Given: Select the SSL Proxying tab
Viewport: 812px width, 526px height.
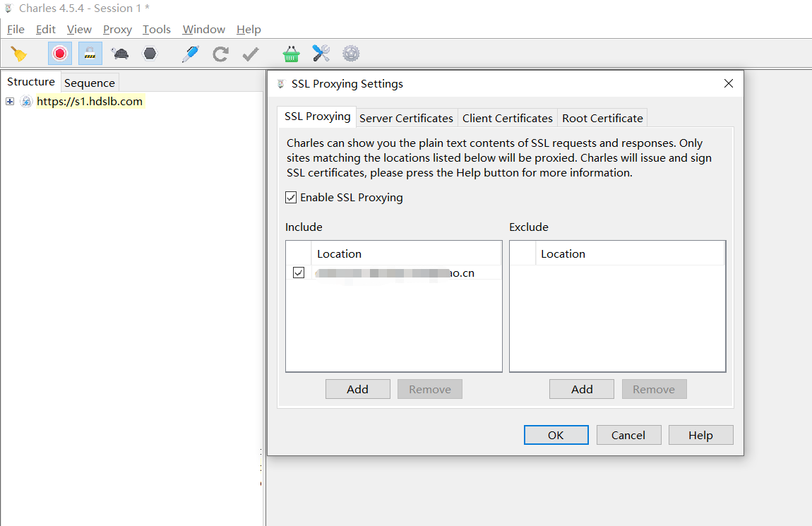Looking at the screenshot, I should pyautogui.click(x=318, y=116).
